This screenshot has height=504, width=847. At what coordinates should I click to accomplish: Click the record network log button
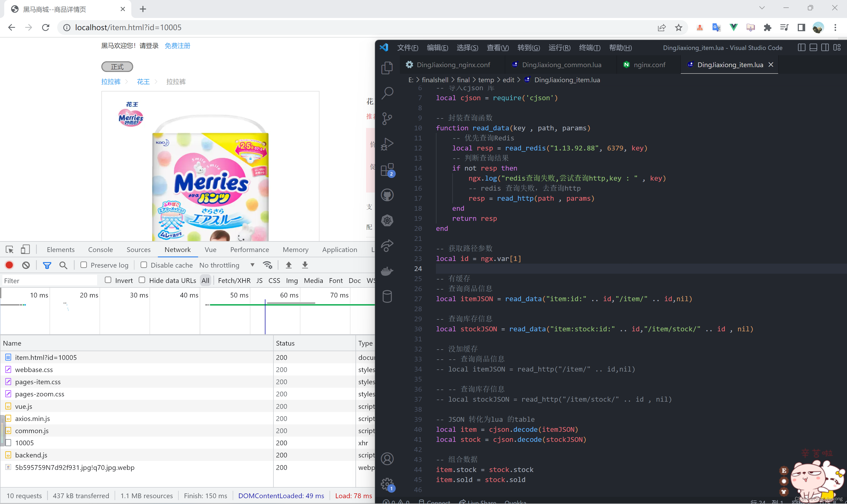(10, 265)
